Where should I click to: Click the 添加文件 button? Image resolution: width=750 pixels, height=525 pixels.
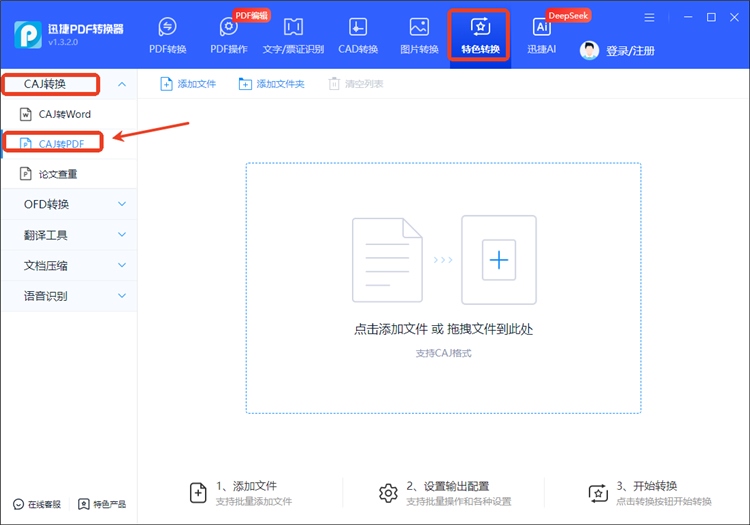coord(188,84)
